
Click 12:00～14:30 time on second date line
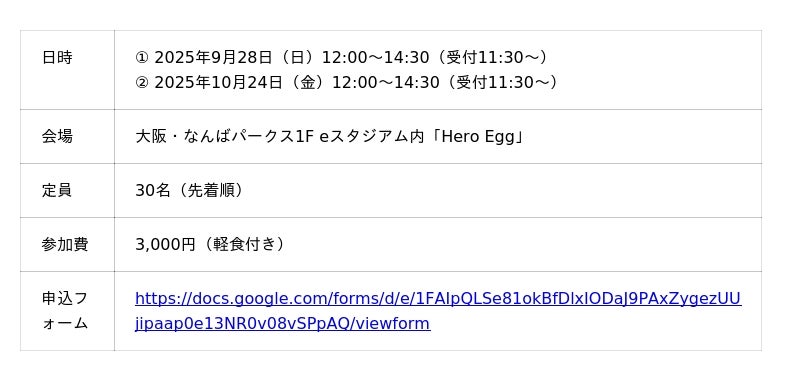point(386,82)
